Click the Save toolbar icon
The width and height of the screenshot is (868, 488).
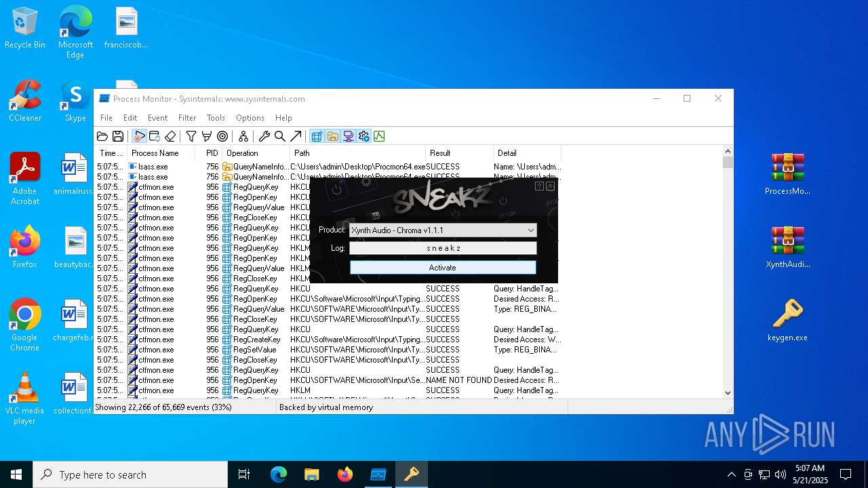click(118, 136)
